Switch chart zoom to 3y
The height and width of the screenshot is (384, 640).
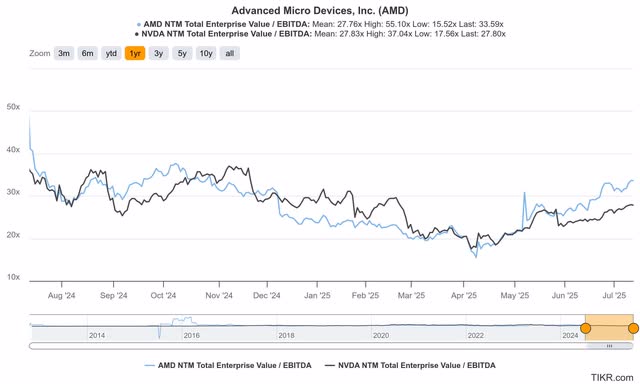[x=159, y=53]
